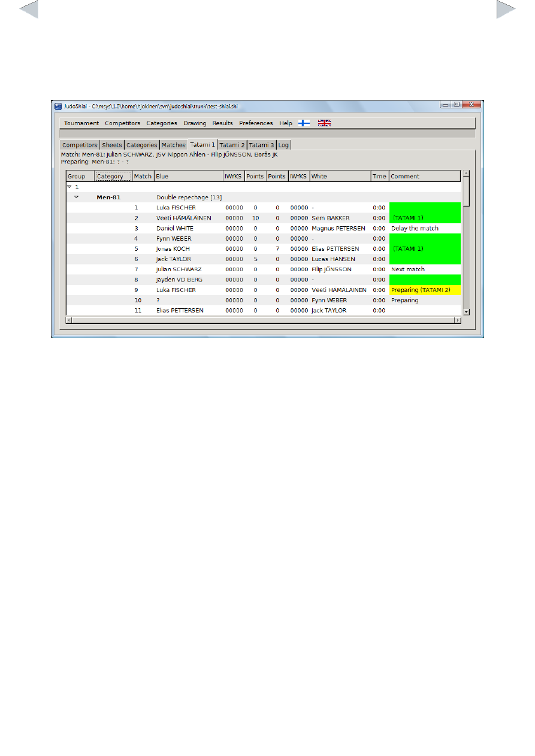535x756 pixels.
Task: Switch to the Sheets tab
Action: pyautogui.click(x=111, y=145)
